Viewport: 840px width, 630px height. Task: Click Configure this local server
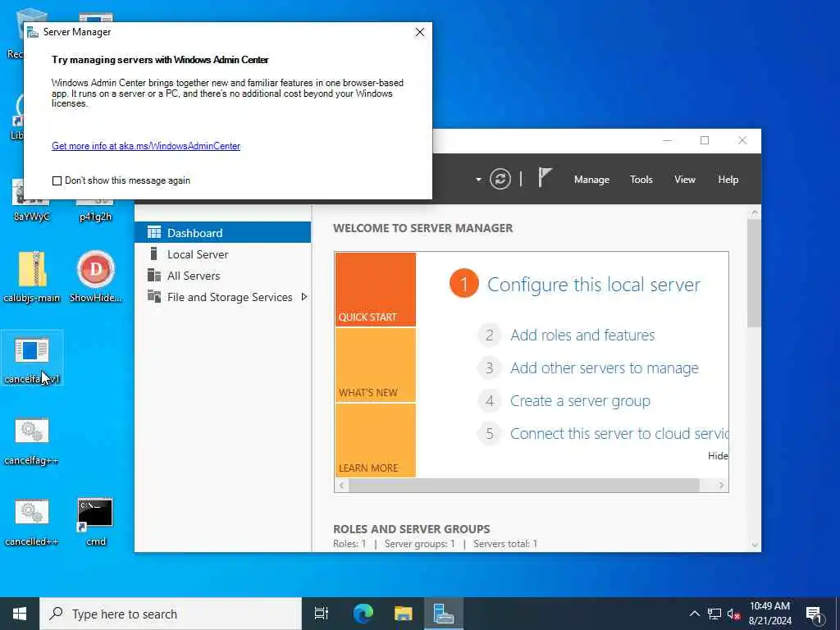coord(594,285)
